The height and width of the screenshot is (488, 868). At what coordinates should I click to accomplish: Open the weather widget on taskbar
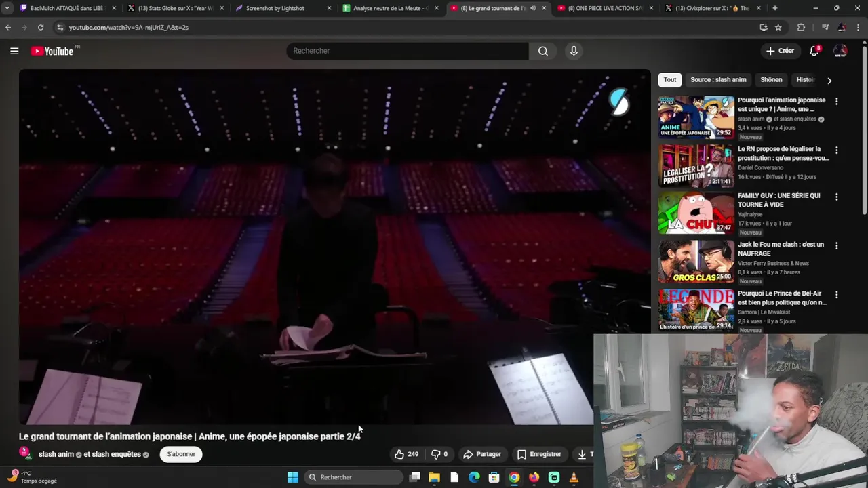coord(32,476)
